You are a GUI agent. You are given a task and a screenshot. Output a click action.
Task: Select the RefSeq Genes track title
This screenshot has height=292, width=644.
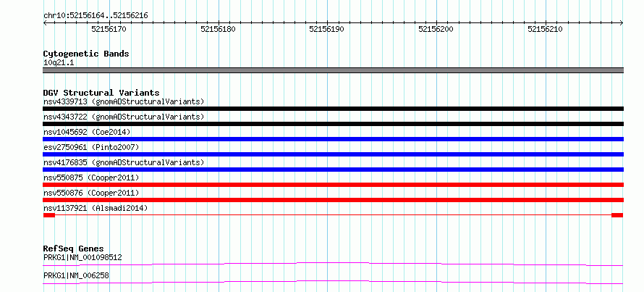pos(74,249)
